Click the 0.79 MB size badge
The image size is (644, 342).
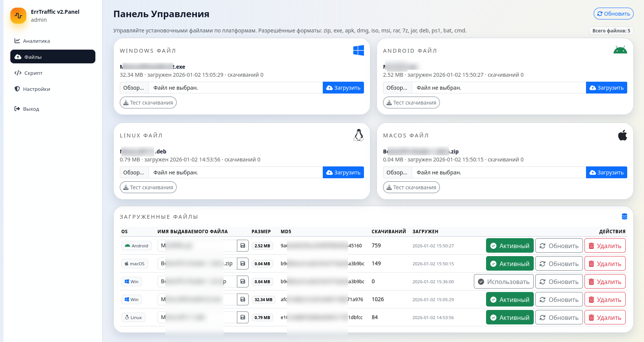pyautogui.click(x=262, y=318)
